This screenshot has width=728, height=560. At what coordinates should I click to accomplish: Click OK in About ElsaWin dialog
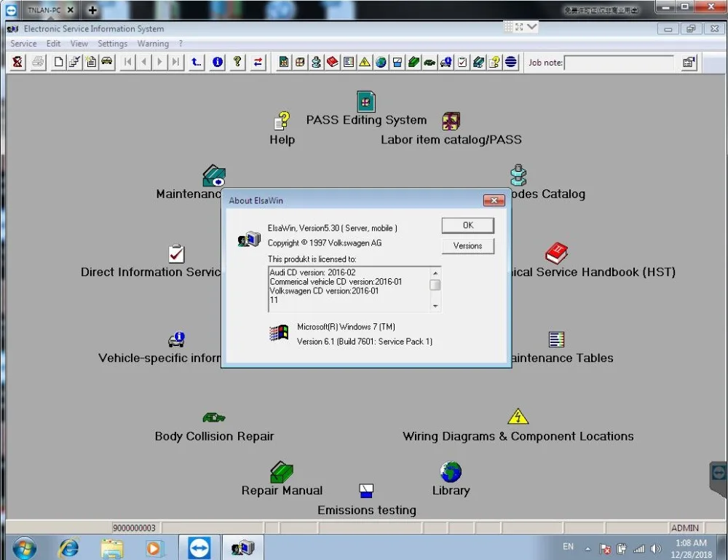467,225
